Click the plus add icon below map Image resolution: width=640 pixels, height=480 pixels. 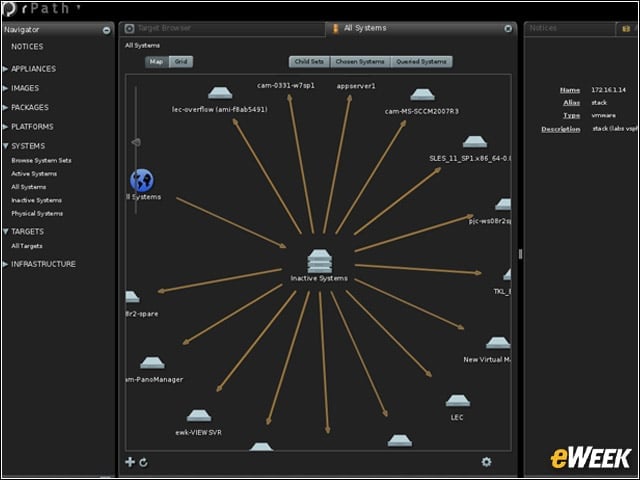130,462
